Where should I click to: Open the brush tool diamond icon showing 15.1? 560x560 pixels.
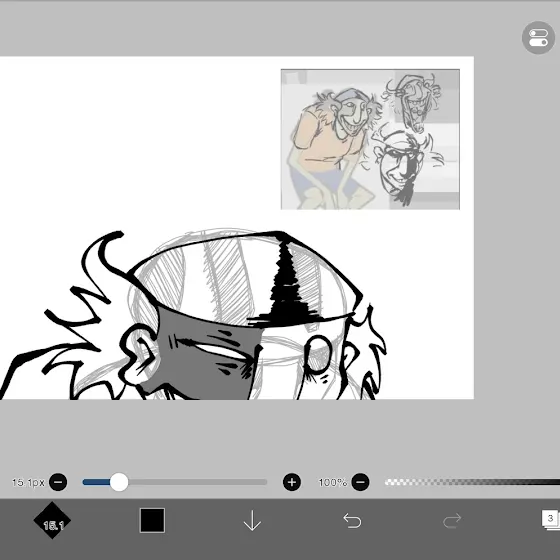[52, 520]
